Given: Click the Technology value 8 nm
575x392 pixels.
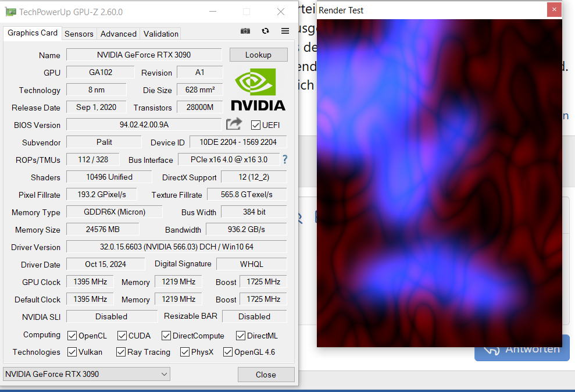Looking at the screenshot, I should (96, 90).
